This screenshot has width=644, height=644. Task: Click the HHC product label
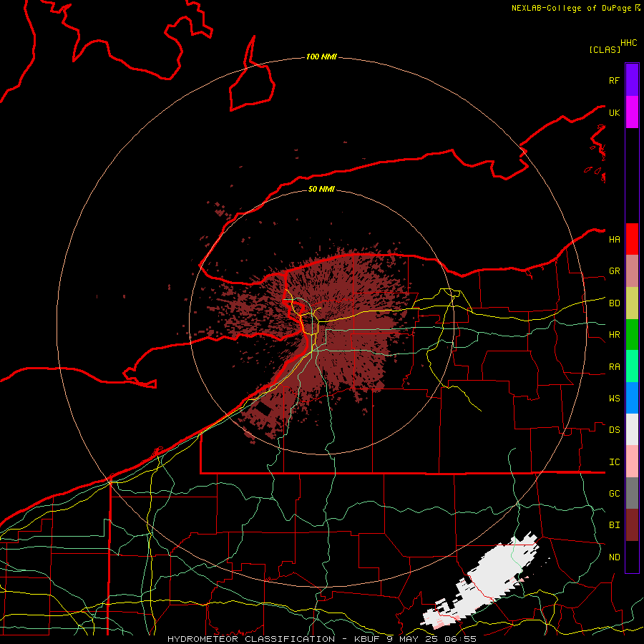coord(629,43)
